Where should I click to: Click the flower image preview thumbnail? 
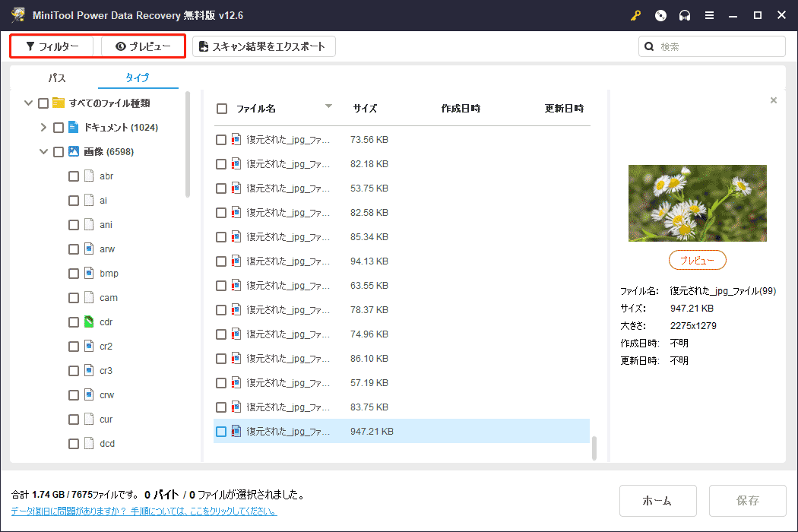pyautogui.click(x=697, y=203)
